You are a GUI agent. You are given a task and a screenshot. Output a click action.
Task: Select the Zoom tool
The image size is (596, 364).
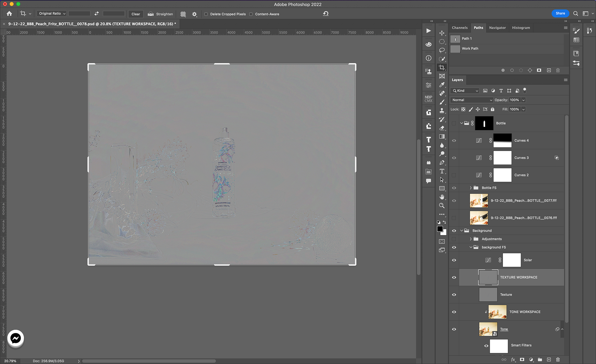442,206
